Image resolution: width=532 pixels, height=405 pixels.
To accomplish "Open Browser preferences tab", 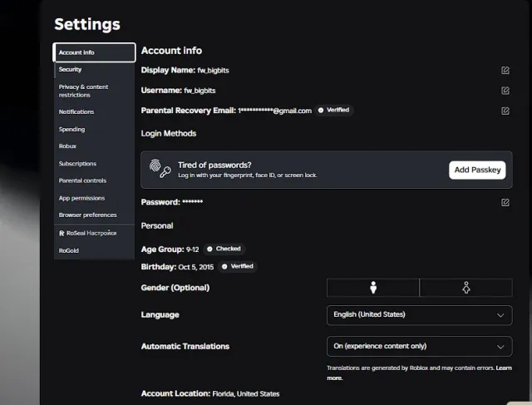I will 94,215.
